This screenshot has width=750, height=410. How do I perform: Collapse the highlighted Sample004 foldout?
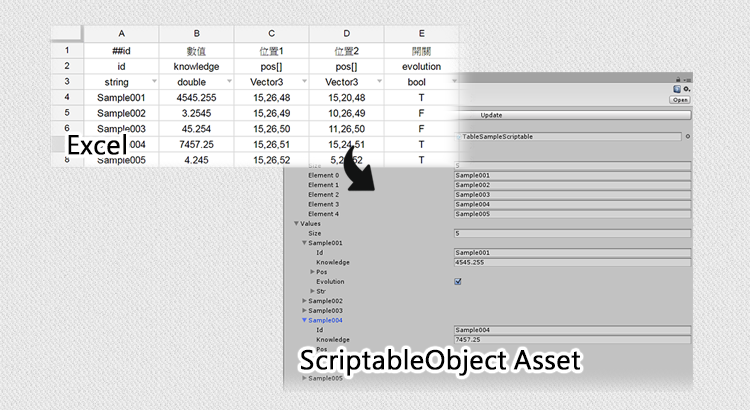tap(304, 320)
